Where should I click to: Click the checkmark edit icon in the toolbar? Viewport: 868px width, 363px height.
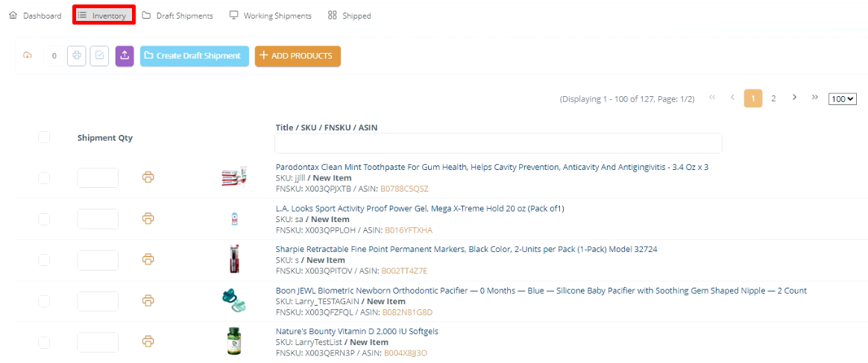[99, 56]
